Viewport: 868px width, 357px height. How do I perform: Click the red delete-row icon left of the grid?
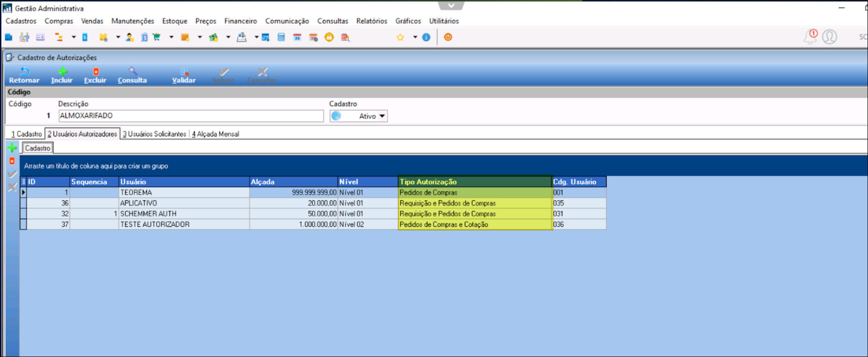pos(12,161)
